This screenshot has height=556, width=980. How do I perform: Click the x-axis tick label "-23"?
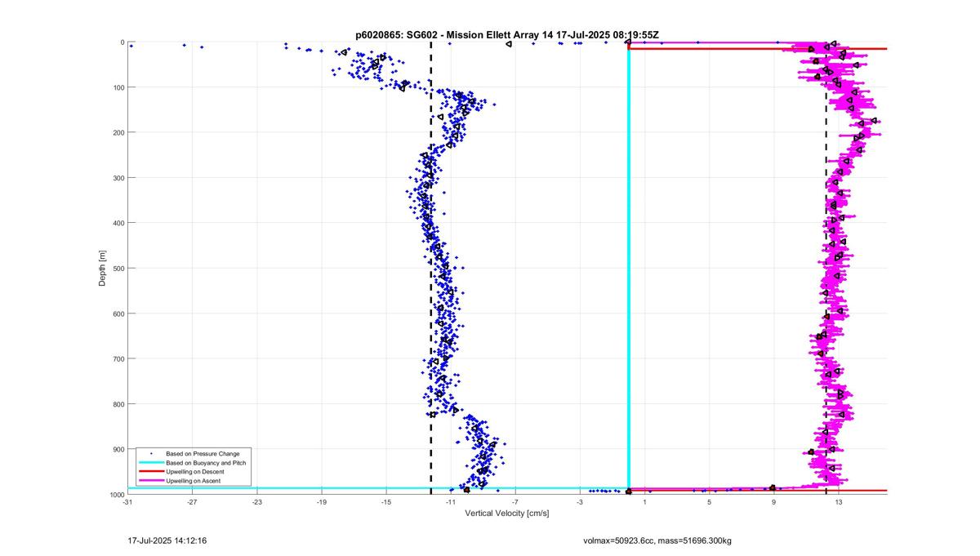pos(256,502)
